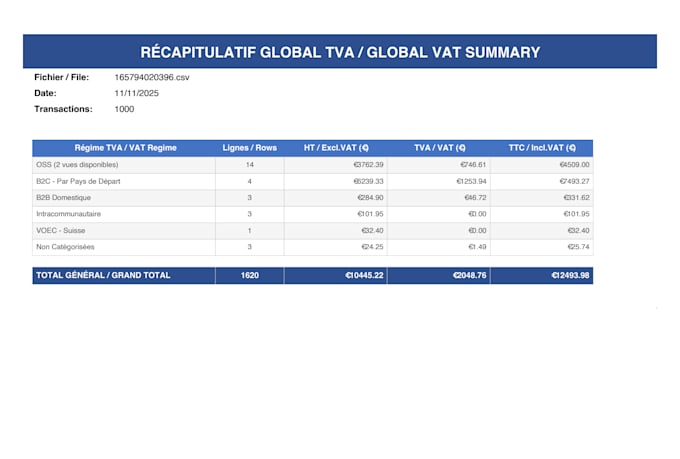Click the Non Catégorisées HT amount '€24.25'
Image resolution: width=680 pixels, height=459 pixels.
373,247
